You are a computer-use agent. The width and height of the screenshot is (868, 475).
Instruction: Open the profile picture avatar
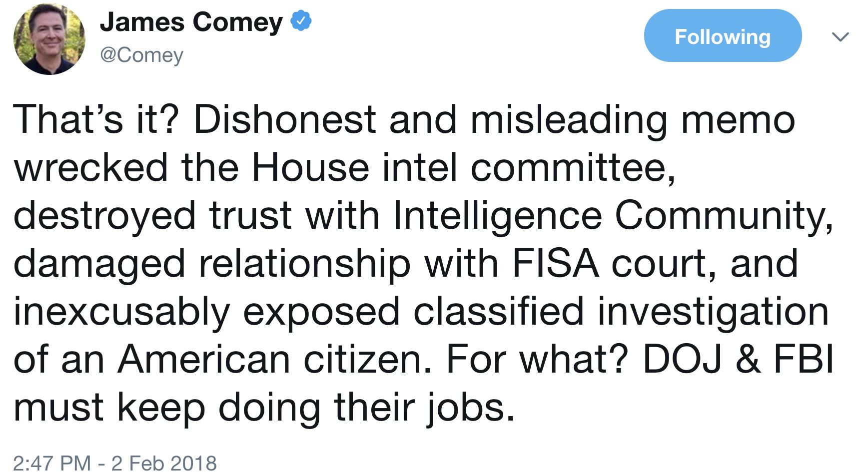coord(49,38)
